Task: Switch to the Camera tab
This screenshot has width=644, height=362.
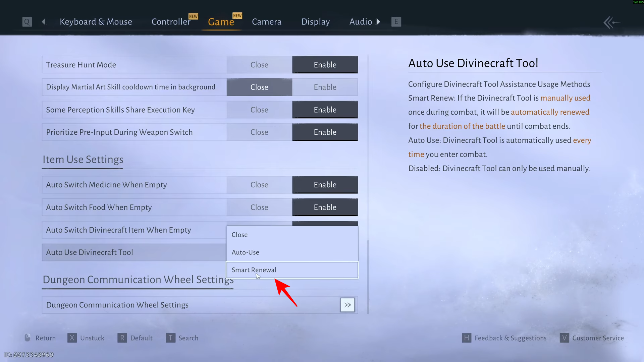Action: click(267, 22)
